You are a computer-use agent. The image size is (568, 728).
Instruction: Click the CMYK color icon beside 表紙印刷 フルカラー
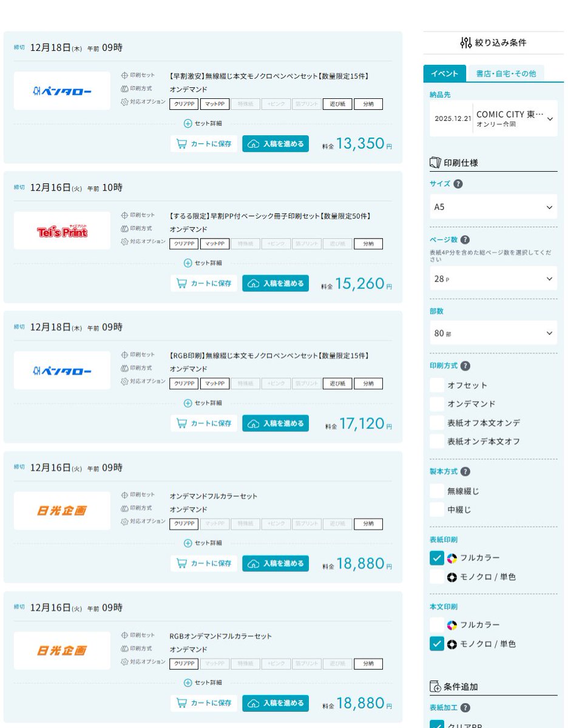tap(452, 558)
